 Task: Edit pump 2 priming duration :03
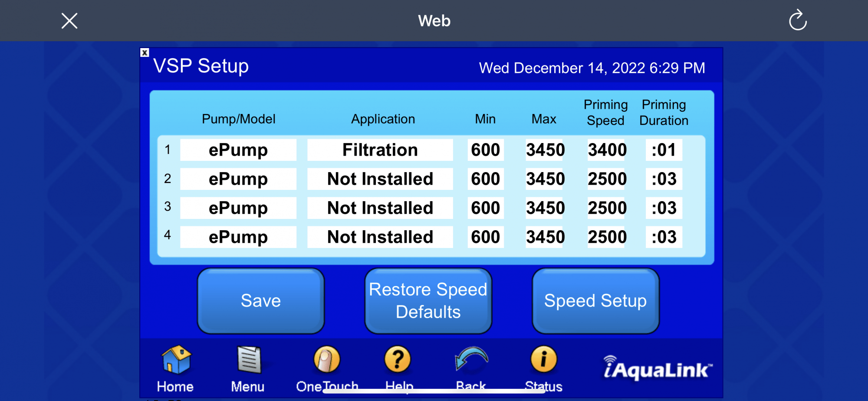664,179
